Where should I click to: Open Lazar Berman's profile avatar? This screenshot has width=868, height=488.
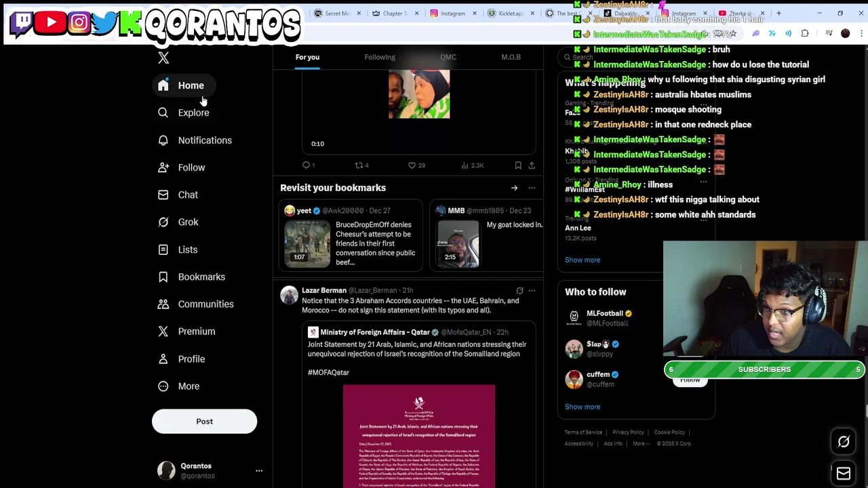pos(290,295)
